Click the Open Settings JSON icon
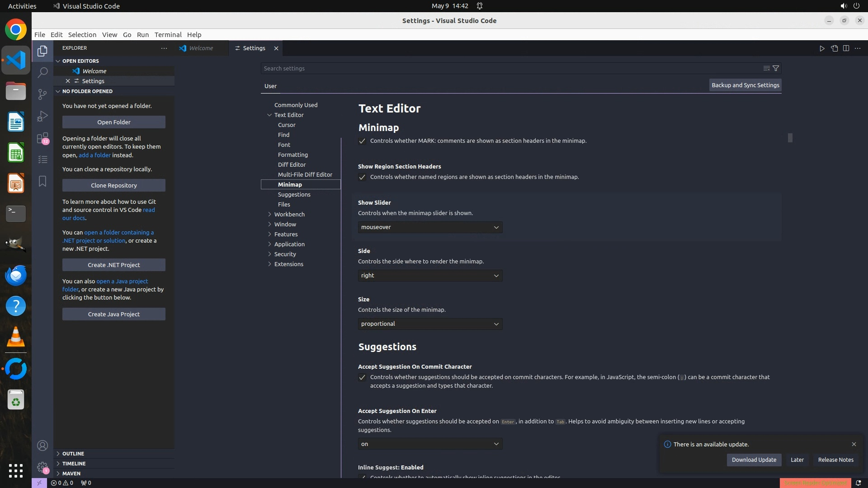This screenshot has height=488, width=868. point(834,48)
